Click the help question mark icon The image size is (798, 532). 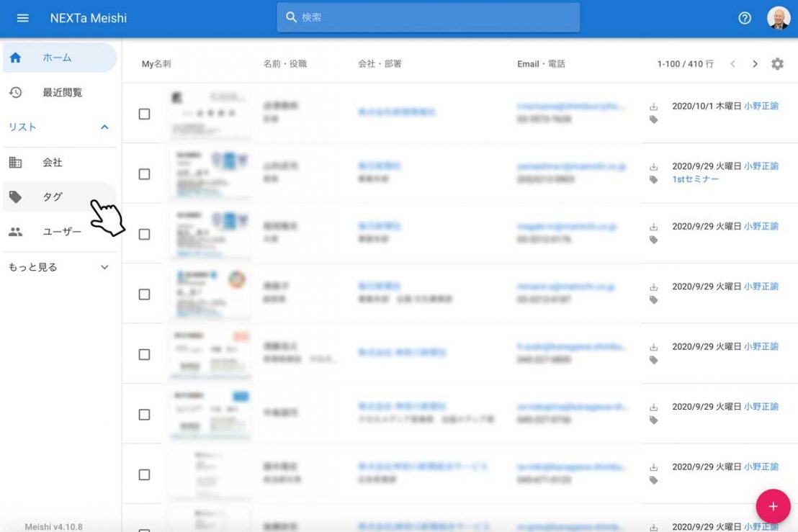745,18
